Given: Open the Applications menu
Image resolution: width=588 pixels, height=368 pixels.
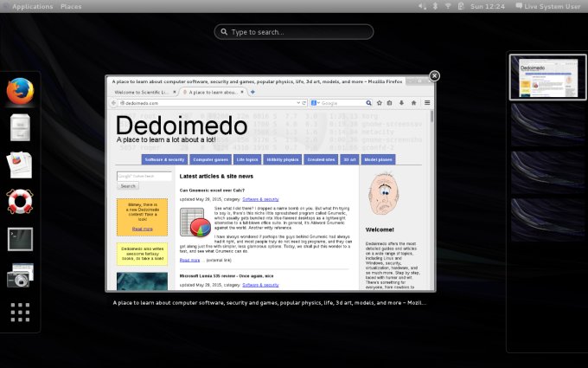Looking at the screenshot, I should pyautogui.click(x=32, y=7).
